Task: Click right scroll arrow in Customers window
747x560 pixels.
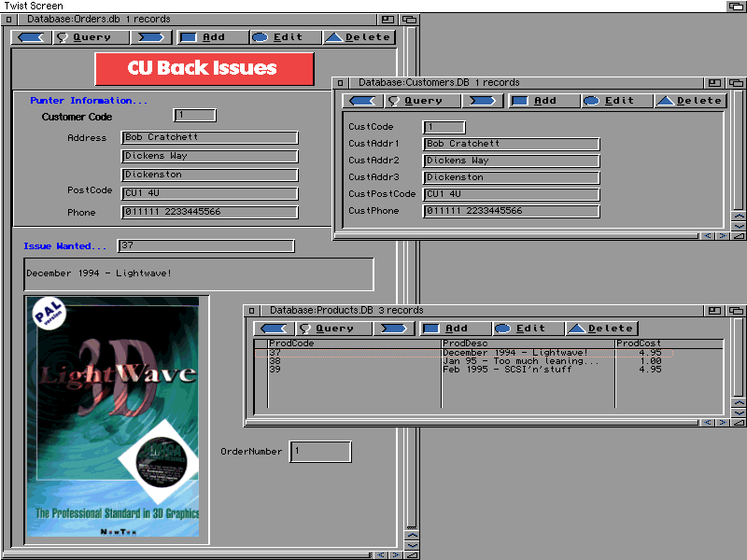Action: (723, 236)
